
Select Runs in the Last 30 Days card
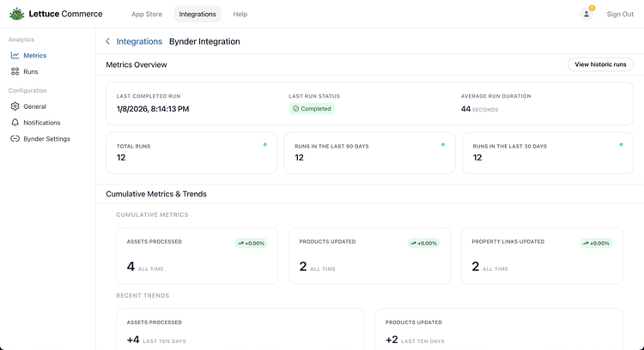coord(547,153)
